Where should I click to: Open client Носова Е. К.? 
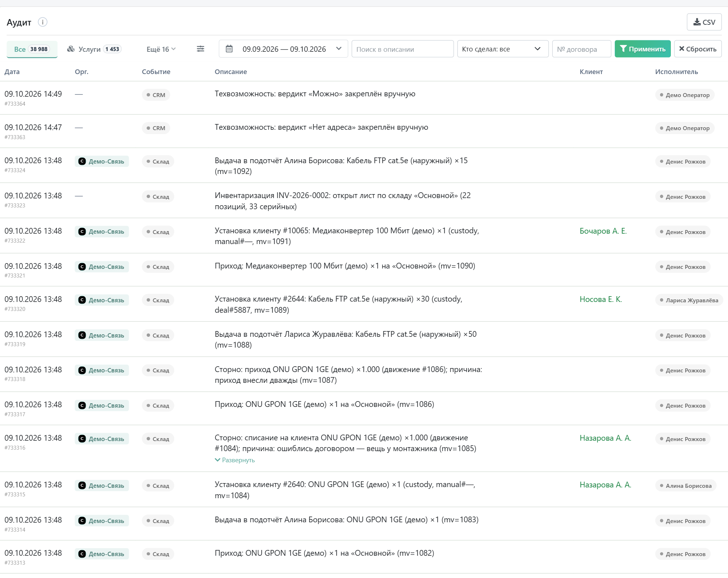pyautogui.click(x=600, y=299)
